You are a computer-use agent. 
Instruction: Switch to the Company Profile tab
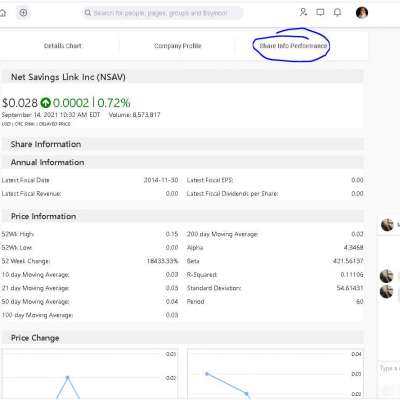tap(178, 46)
